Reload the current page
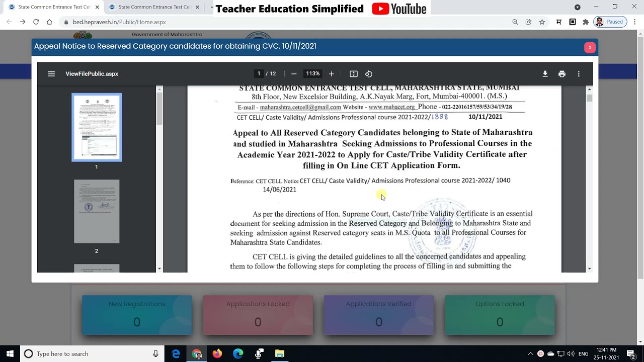Viewport: 644px width, 362px height. pyautogui.click(x=36, y=22)
